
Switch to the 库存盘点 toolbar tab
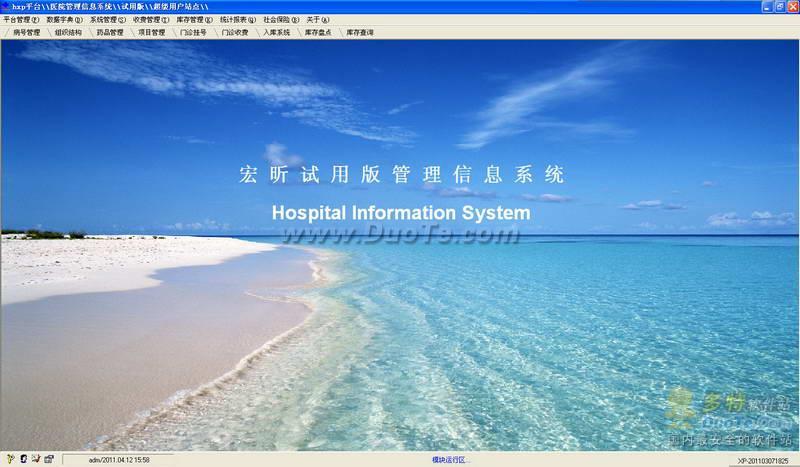pyautogui.click(x=318, y=32)
